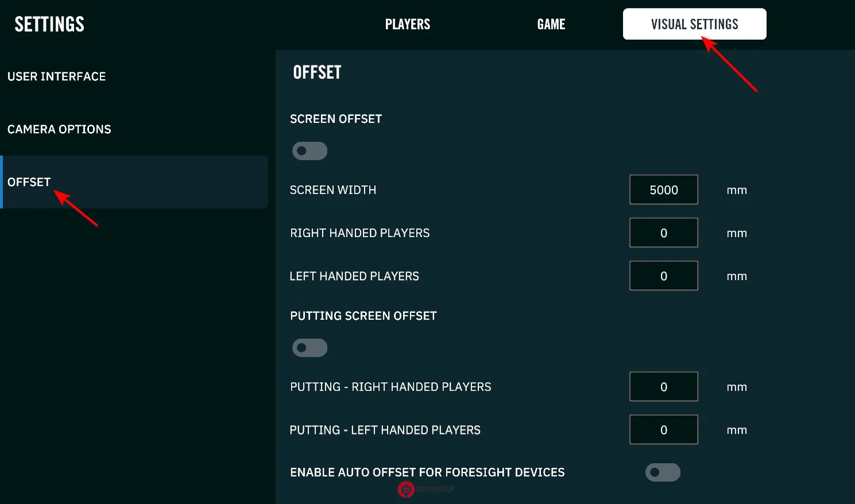Click the Offset section heading

pyautogui.click(x=317, y=72)
